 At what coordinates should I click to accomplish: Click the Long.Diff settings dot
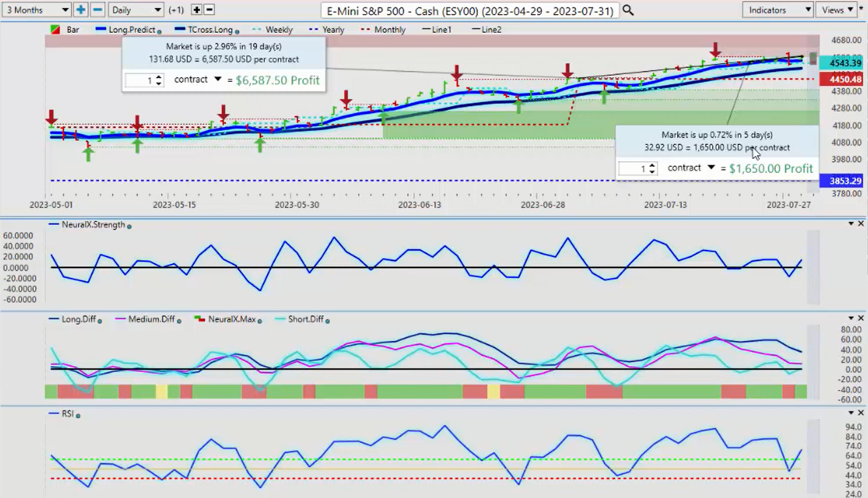(x=99, y=320)
